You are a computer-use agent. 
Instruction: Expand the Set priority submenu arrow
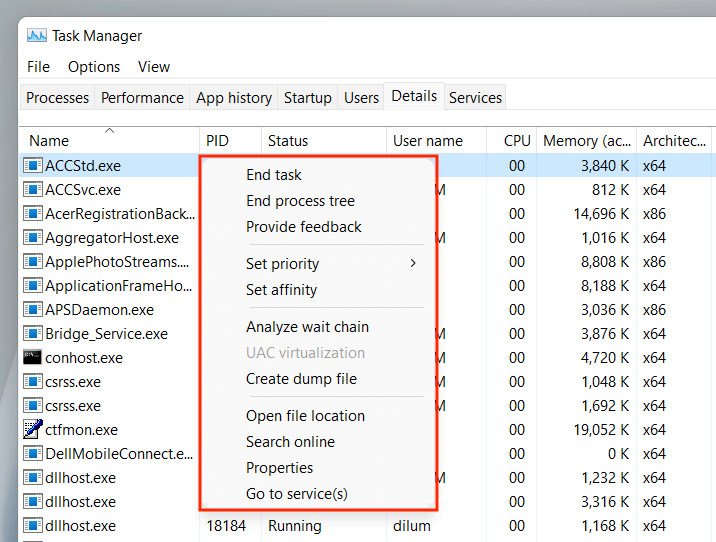pos(412,264)
